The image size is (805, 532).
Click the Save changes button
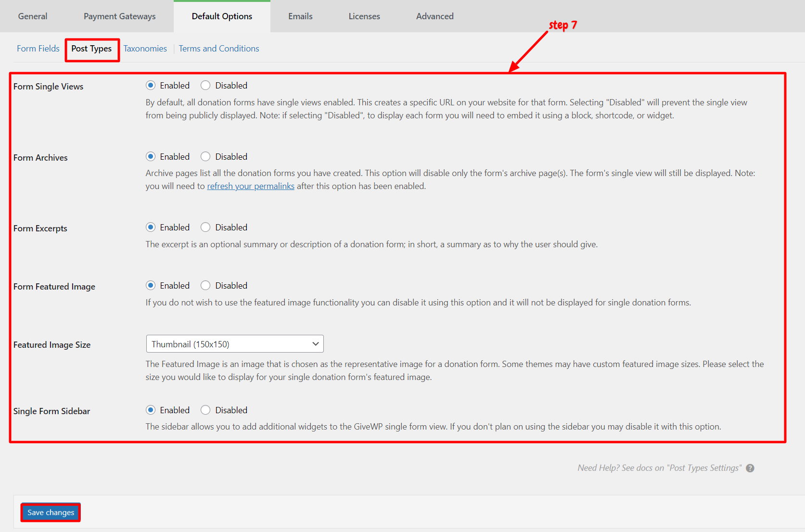[x=51, y=513]
